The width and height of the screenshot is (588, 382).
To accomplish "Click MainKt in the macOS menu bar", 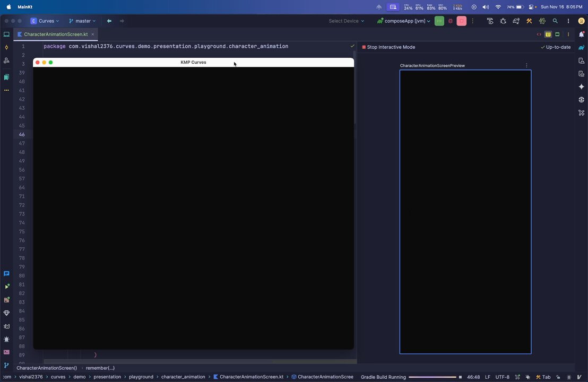I will (25, 7).
